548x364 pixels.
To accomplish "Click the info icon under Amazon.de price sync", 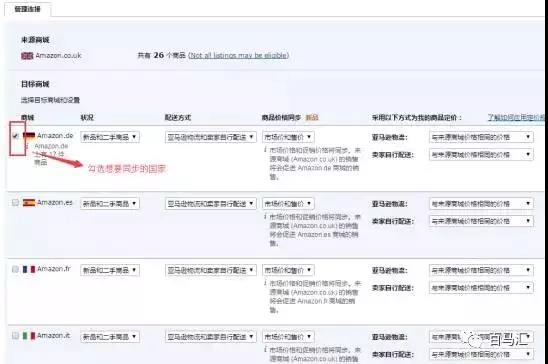I will [x=265, y=150].
